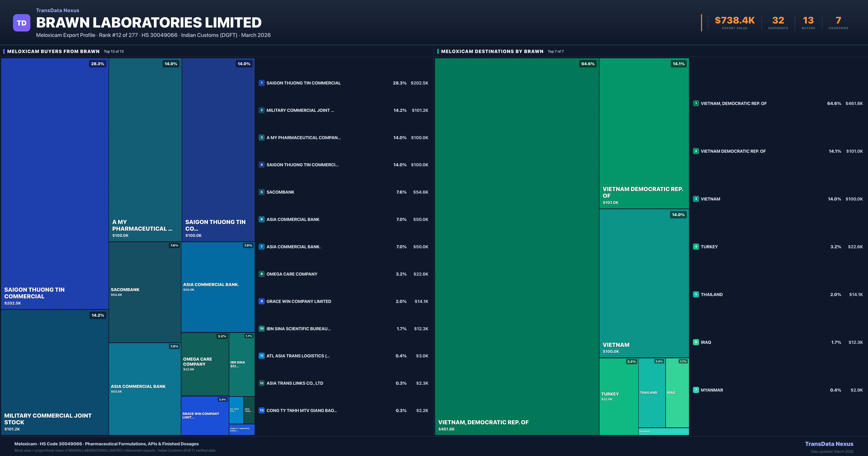Click rank 4 badge beside Turkey
The width and height of the screenshot is (868, 456).
(696, 247)
